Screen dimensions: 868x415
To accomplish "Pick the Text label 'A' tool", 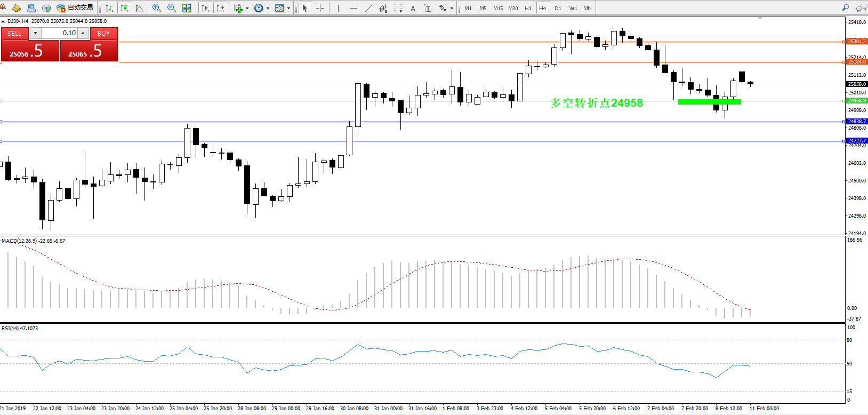I will pyautogui.click(x=413, y=8).
